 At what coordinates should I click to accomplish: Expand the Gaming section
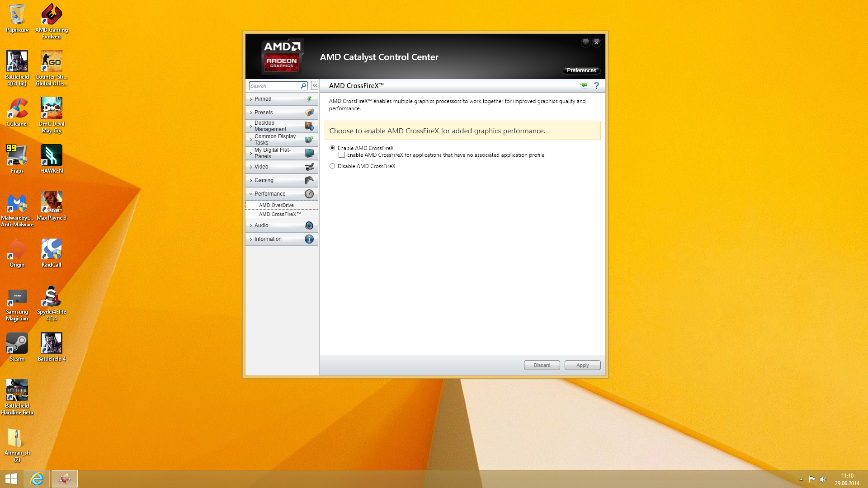[282, 180]
